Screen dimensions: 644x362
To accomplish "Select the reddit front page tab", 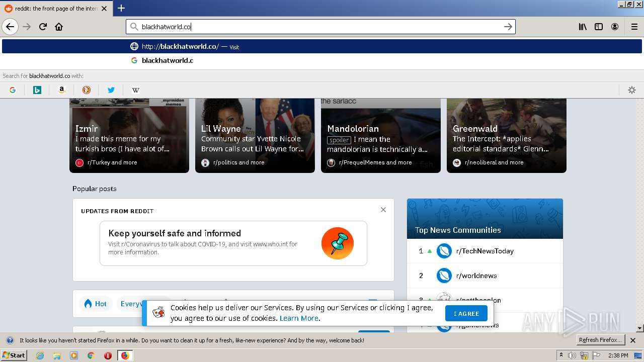I will pyautogui.click(x=55, y=9).
